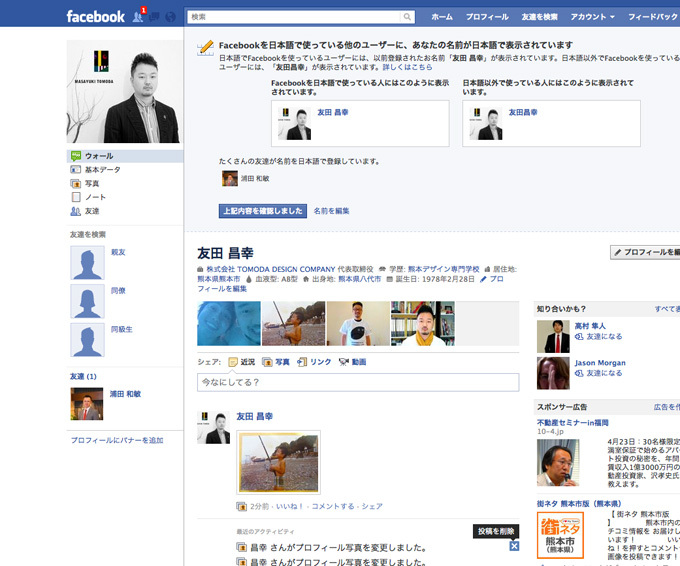680x566 pixels.
Task: Open posted beach photo in wall post
Action: coord(278,463)
